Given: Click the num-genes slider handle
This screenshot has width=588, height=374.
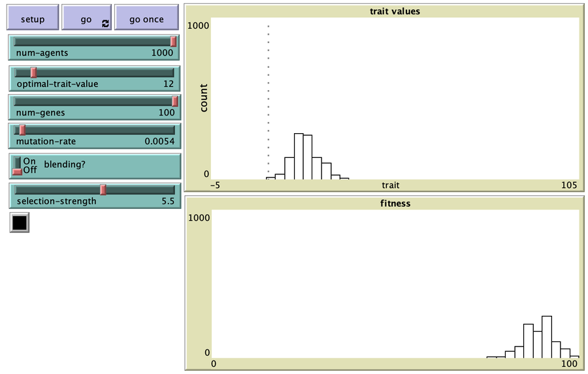Looking at the screenshot, I should pos(174,101).
